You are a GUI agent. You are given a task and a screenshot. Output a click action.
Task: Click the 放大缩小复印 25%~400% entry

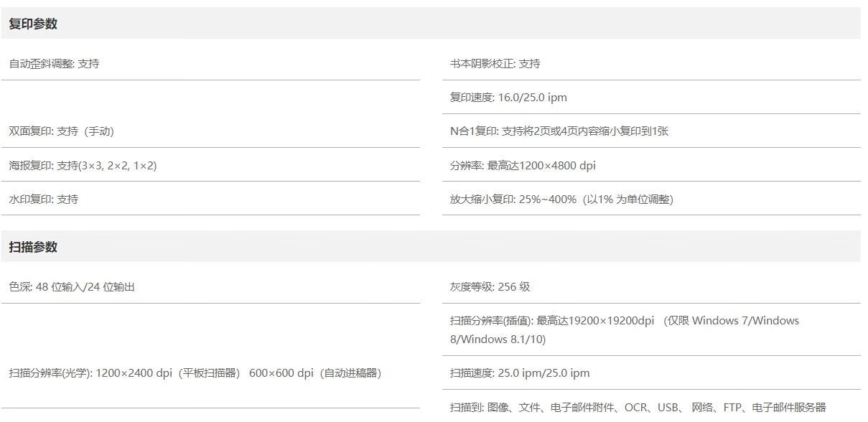(x=561, y=199)
